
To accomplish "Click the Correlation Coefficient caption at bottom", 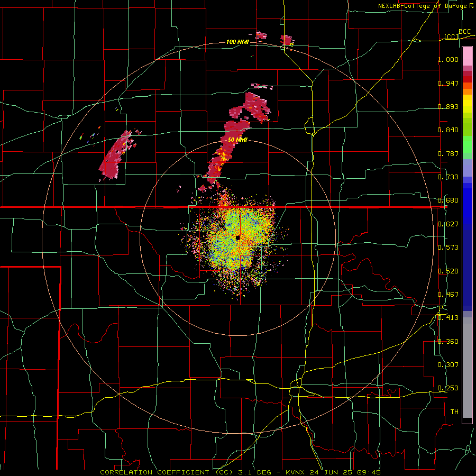I will point(240,472).
